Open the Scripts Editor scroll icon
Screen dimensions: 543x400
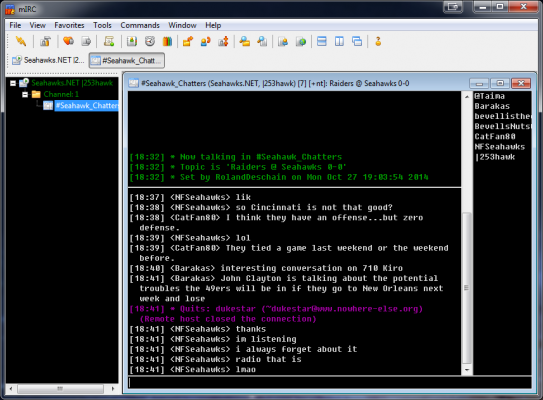(109, 41)
